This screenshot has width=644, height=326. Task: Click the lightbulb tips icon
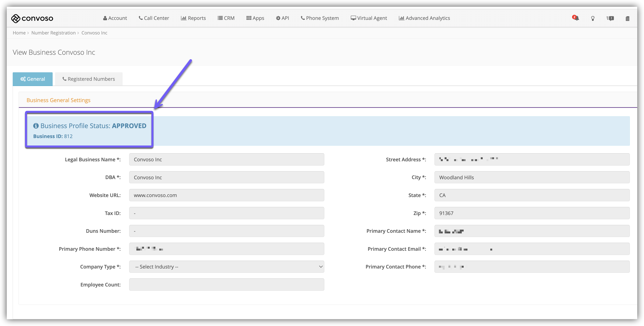(x=593, y=18)
